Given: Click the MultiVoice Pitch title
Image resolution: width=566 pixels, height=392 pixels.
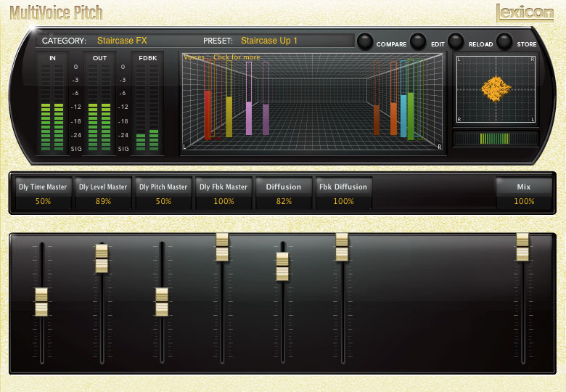Looking at the screenshot, I should coord(57,12).
